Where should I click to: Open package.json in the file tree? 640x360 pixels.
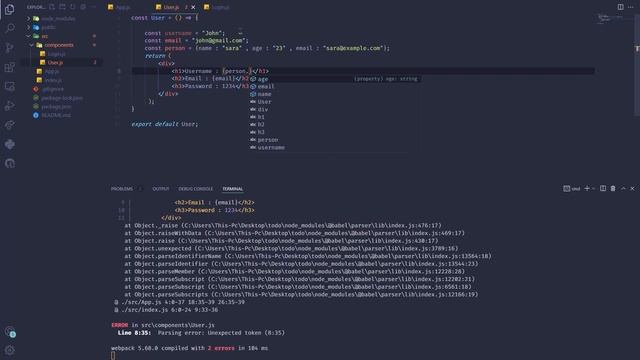[56, 107]
